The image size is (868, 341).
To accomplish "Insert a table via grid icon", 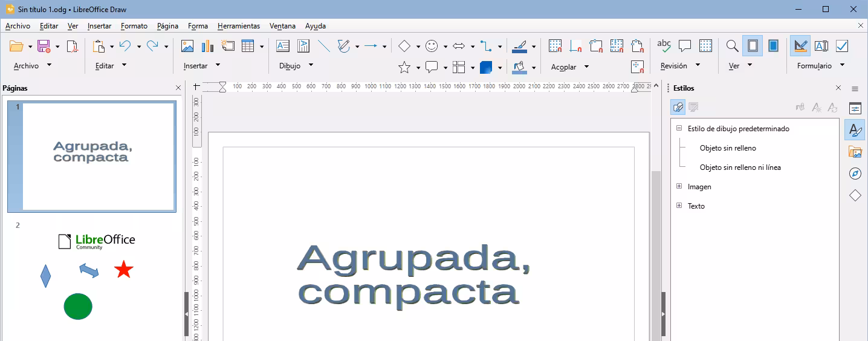I will 247,46.
